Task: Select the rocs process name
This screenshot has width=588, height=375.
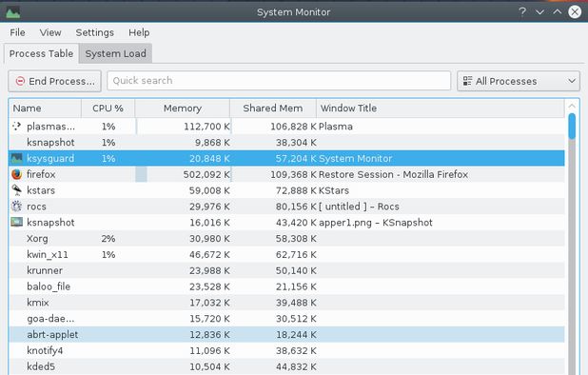Action: 36,207
